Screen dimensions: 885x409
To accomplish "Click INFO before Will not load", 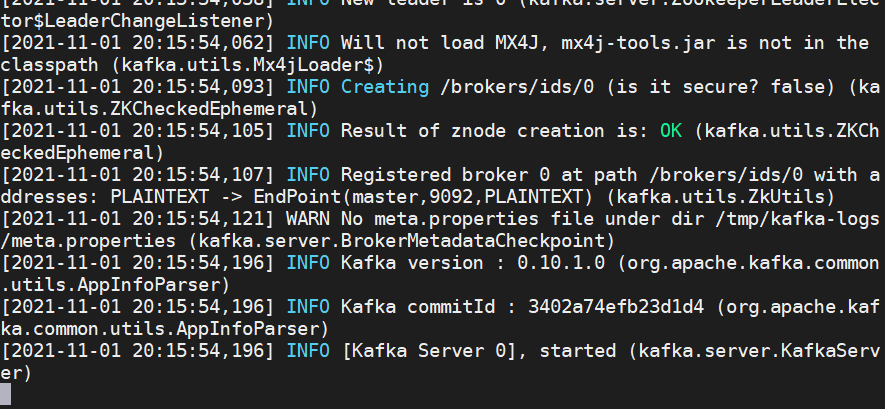I will (308, 43).
